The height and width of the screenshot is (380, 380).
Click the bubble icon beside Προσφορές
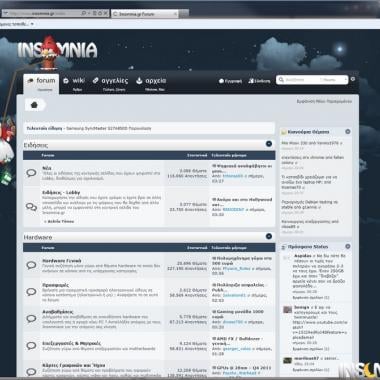coord(31,292)
